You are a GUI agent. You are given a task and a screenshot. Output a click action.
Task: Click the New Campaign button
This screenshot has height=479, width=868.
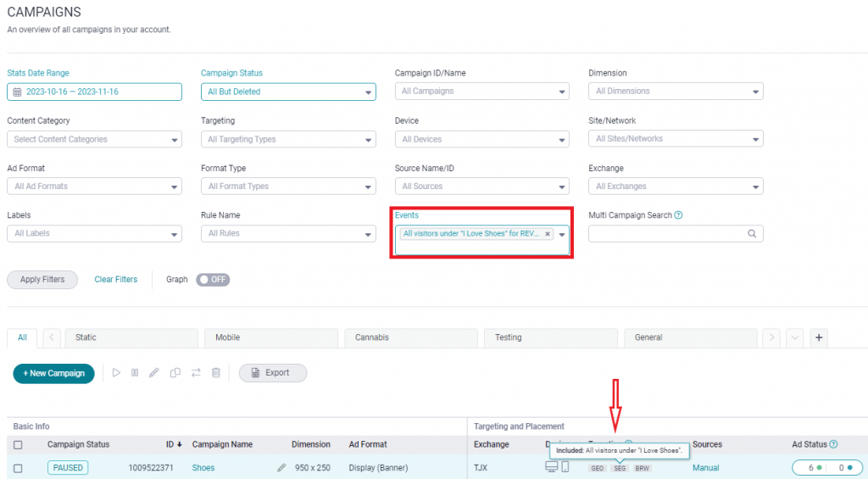click(53, 373)
